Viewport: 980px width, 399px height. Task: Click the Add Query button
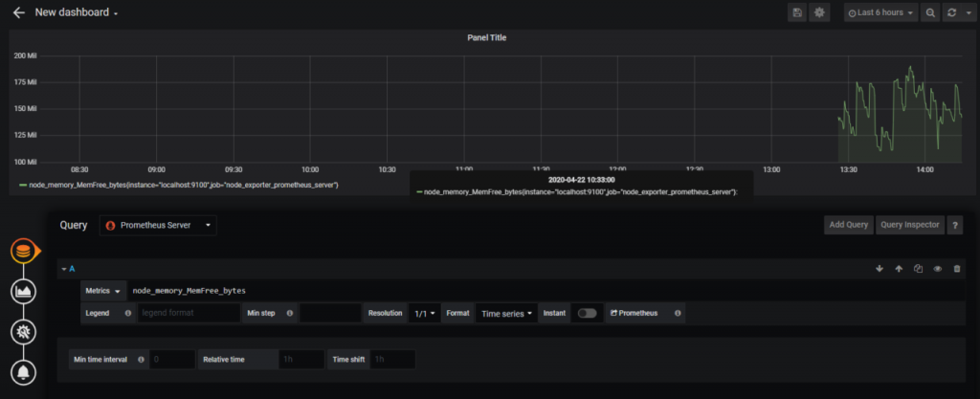click(x=848, y=225)
